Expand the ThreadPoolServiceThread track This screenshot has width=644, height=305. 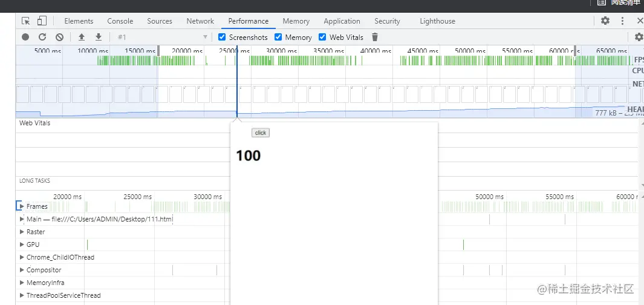[22, 295]
